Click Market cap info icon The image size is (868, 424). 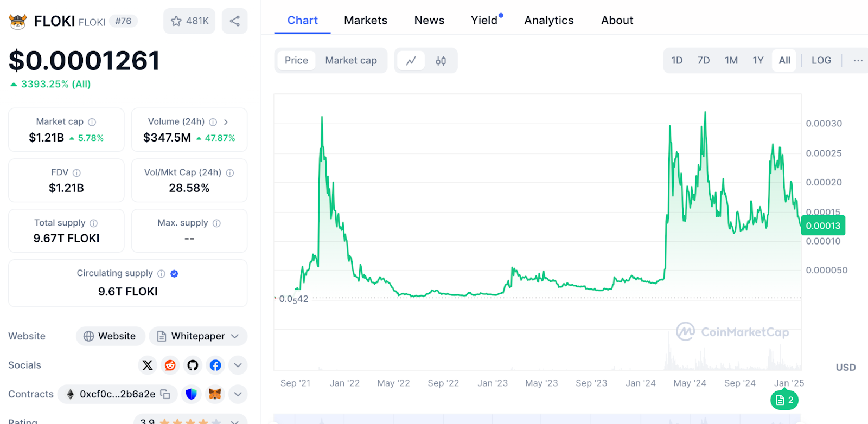click(x=92, y=122)
